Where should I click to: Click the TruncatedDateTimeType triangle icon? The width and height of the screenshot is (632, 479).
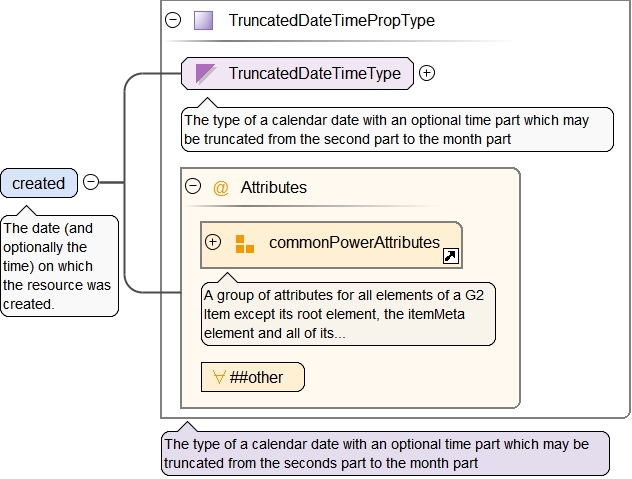tap(206, 73)
